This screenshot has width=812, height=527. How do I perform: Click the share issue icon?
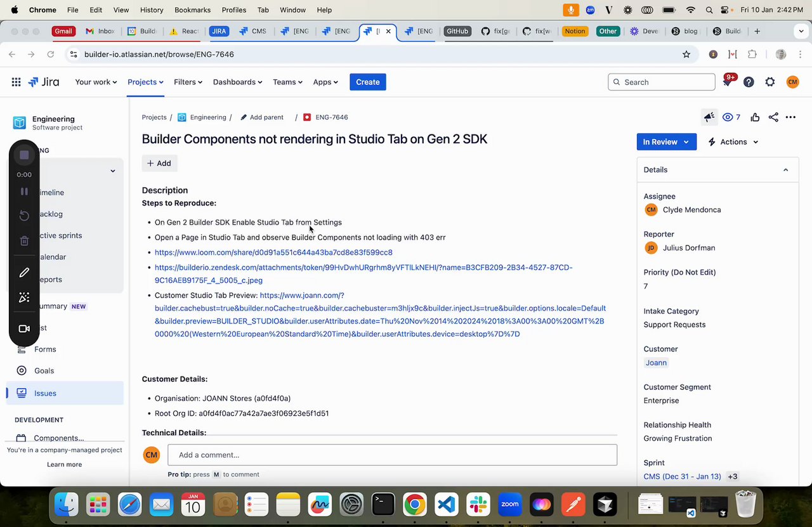pyautogui.click(x=773, y=117)
